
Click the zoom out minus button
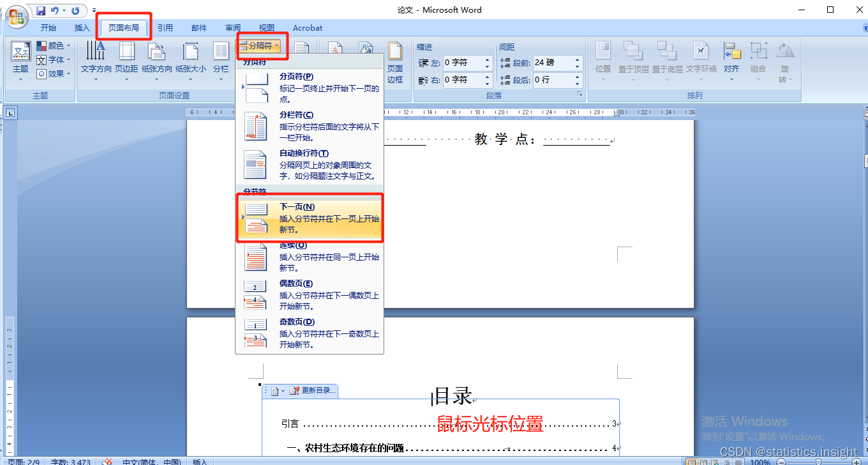(781, 462)
